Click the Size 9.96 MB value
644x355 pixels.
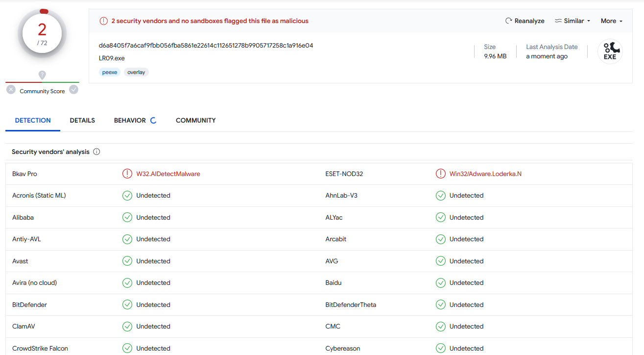click(x=495, y=56)
